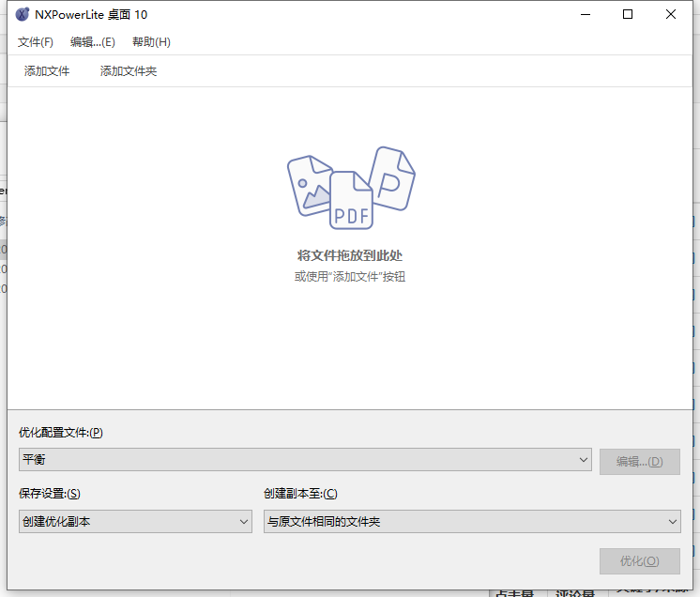Open the 文件(F) menu
This screenshot has width=700, height=597.
coord(36,42)
